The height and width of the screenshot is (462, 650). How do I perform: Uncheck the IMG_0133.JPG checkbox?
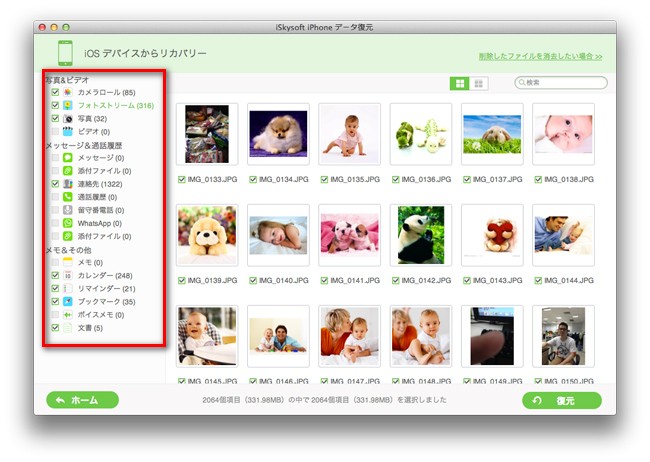pos(182,179)
